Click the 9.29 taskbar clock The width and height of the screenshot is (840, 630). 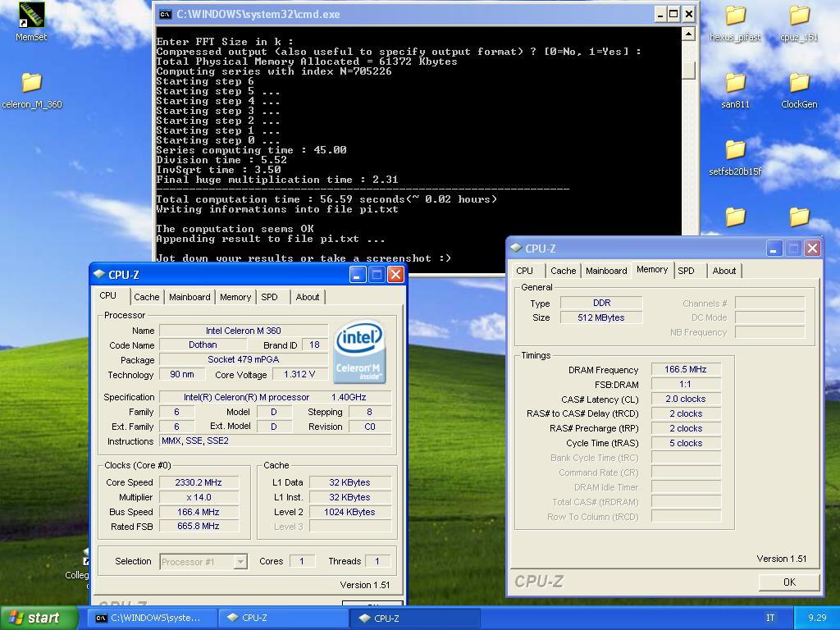pos(817,618)
